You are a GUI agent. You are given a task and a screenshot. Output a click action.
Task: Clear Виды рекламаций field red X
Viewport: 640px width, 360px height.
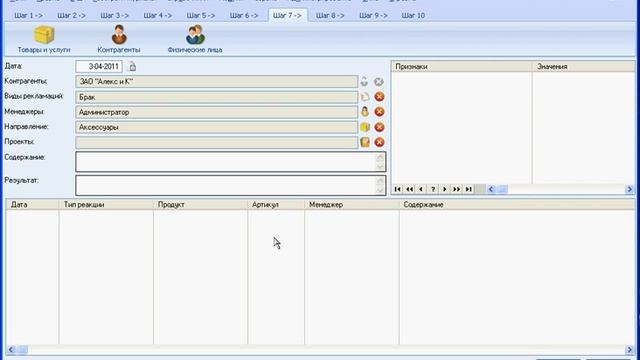pyautogui.click(x=379, y=97)
